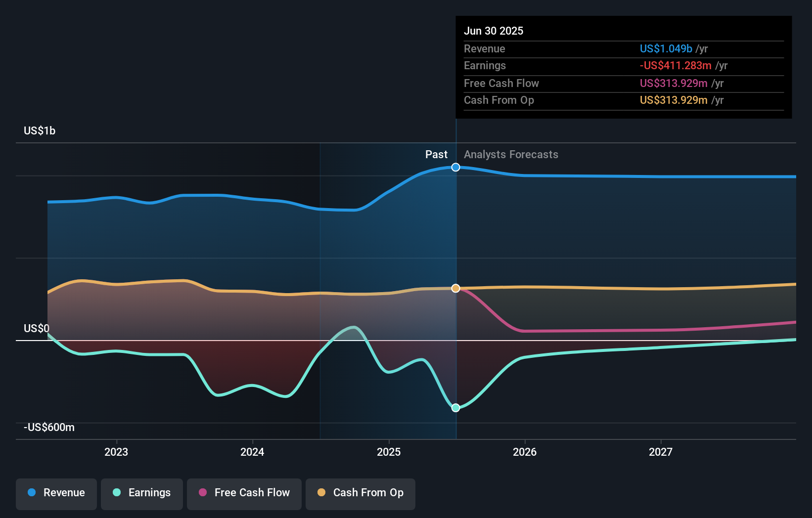Click the -US$411.283m earnings value in tooltip

[x=676, y=65]
